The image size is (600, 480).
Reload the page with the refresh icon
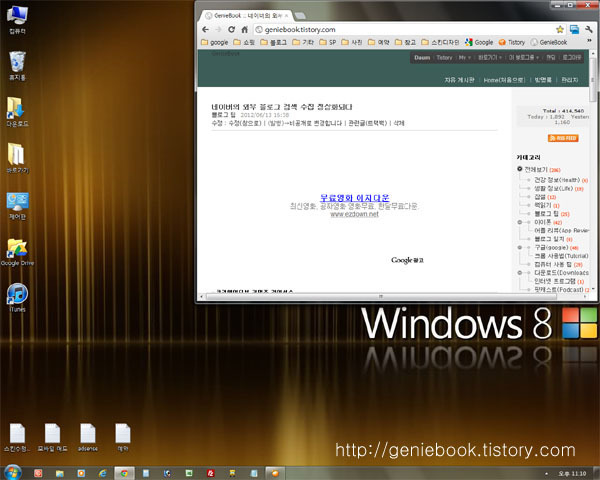click(232, 29)
